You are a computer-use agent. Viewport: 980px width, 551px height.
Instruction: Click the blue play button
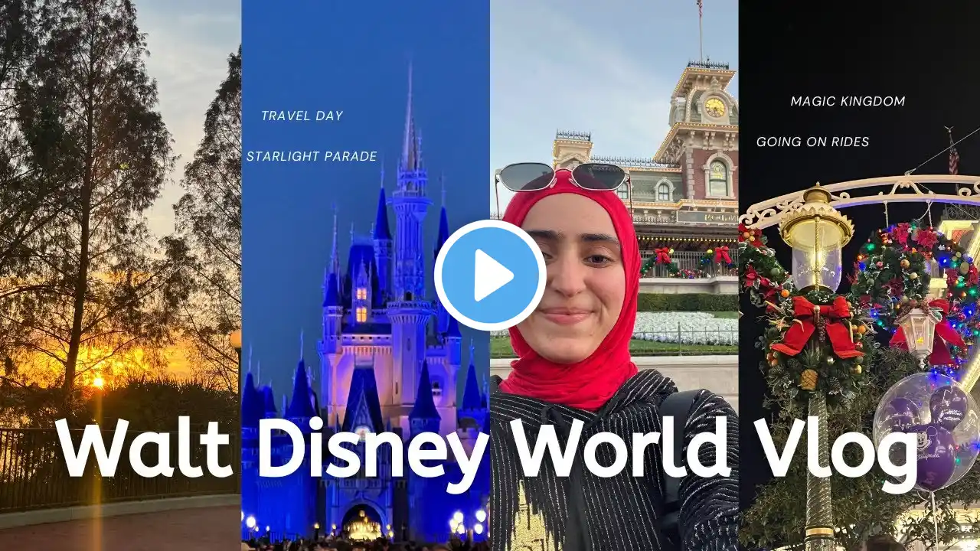490,275
